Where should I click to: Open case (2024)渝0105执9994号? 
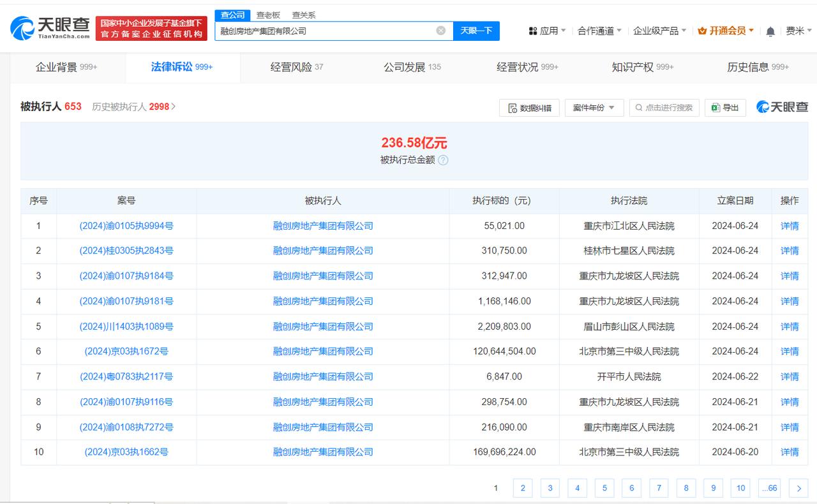pos(126,226)
